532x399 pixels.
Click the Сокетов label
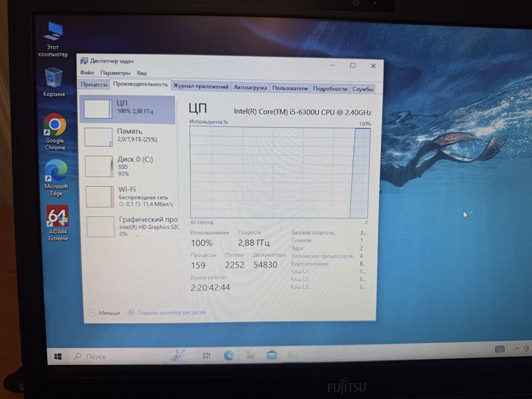[x=302, y=240]
